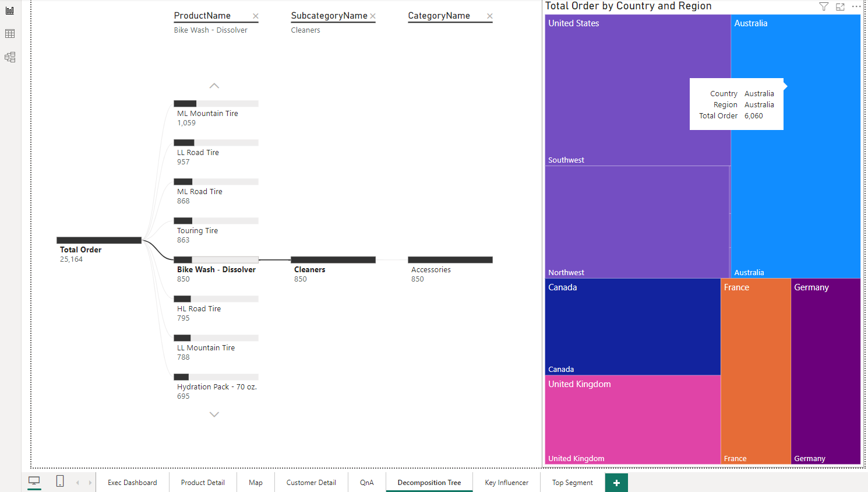Add a new report page
The width and height of the screenshot is (868, 492).
coord(616,483)
